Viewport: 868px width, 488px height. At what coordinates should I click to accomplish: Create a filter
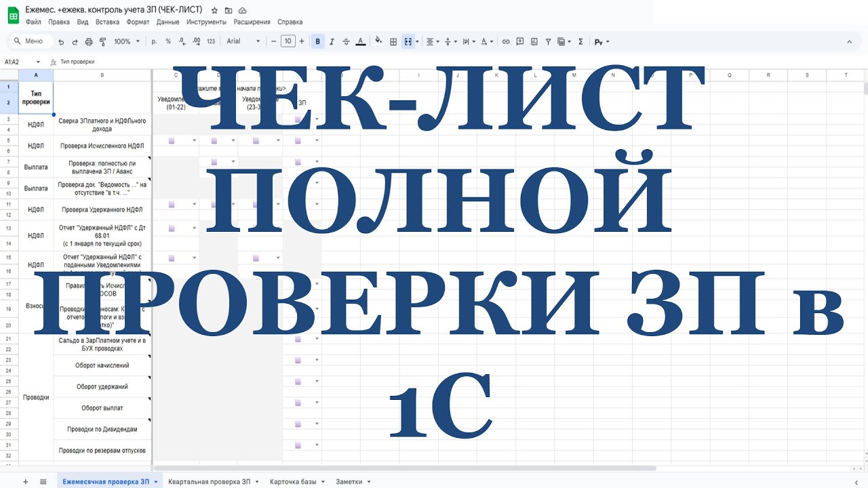tap(549, 41)
